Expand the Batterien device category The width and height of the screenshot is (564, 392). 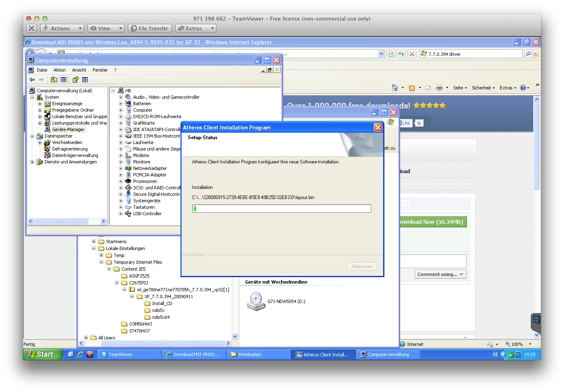point(121,104)
